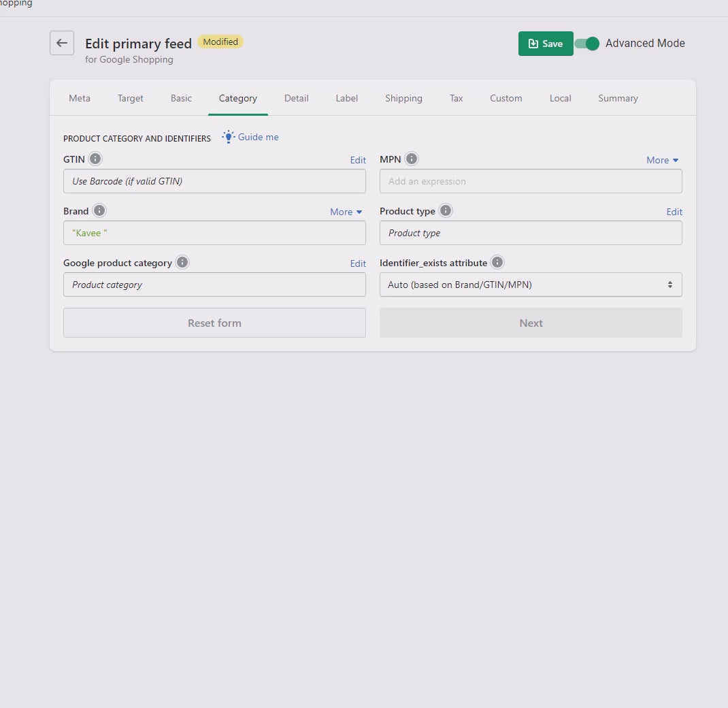Go to the Detail tab
Viewport: 728px width, 708px height.
[x=296, y=98]
